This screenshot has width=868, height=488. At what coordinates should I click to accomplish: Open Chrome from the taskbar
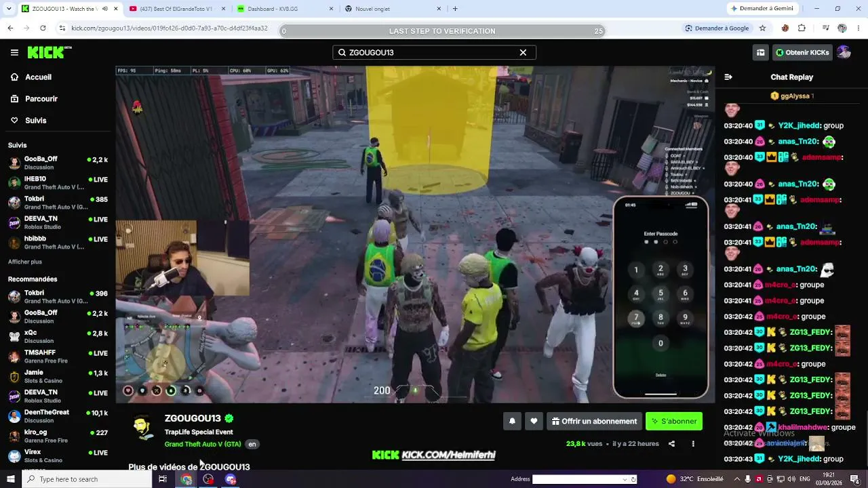[186, 479]
